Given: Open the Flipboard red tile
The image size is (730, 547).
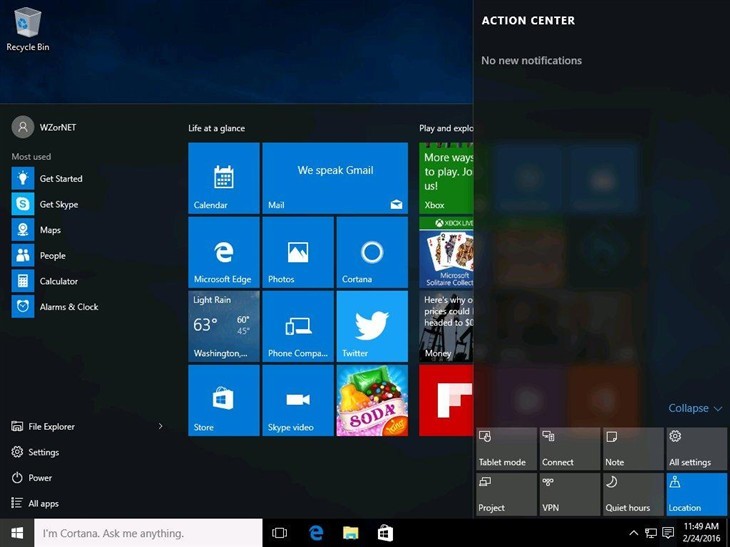Looking at the screenshot, I should tap(446, 400).
